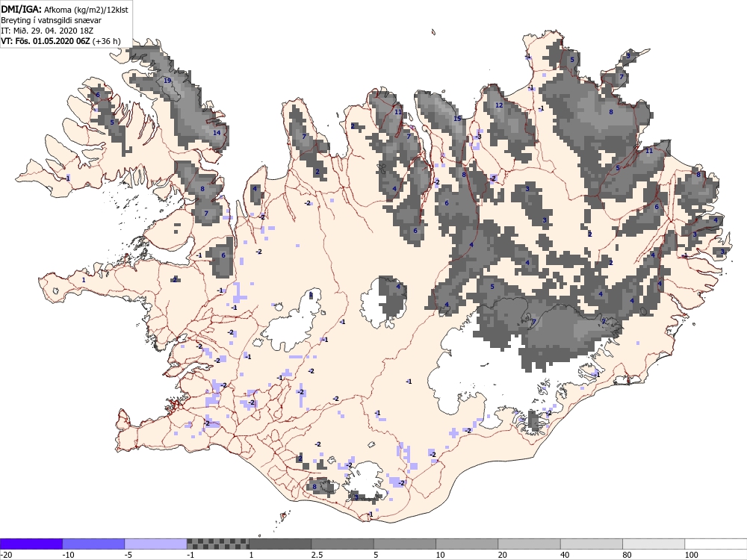
Task: Click the '2.5' legend scale label
Action: (x=317, y=555)
